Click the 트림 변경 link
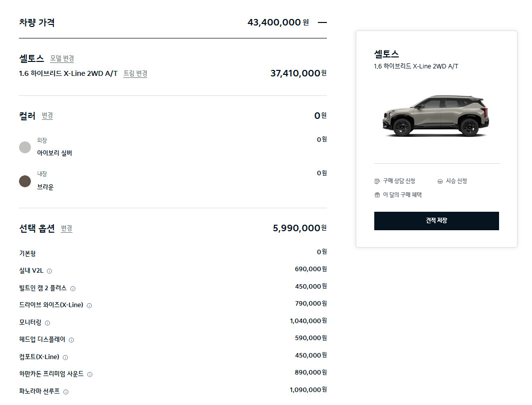The height and width of the screenshot is (405, 532). pos(135,73)
